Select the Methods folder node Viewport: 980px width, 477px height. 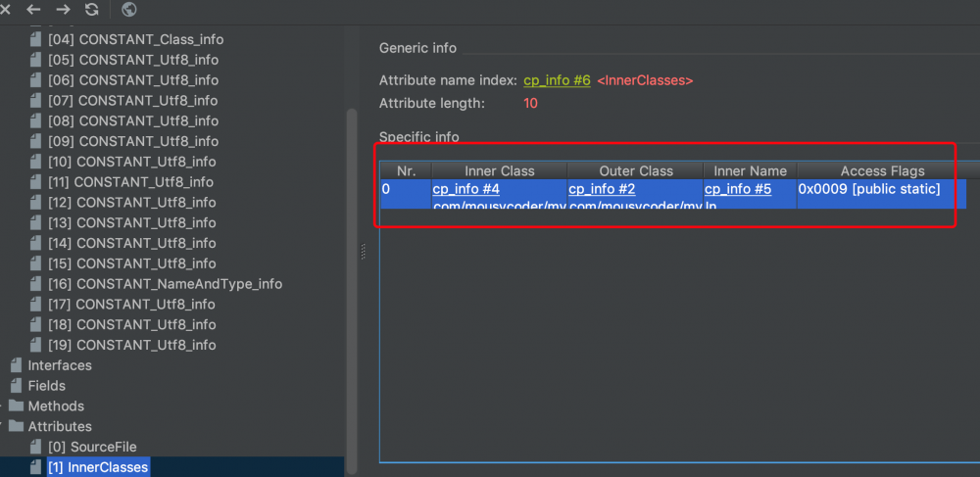[x=56, y=405]
